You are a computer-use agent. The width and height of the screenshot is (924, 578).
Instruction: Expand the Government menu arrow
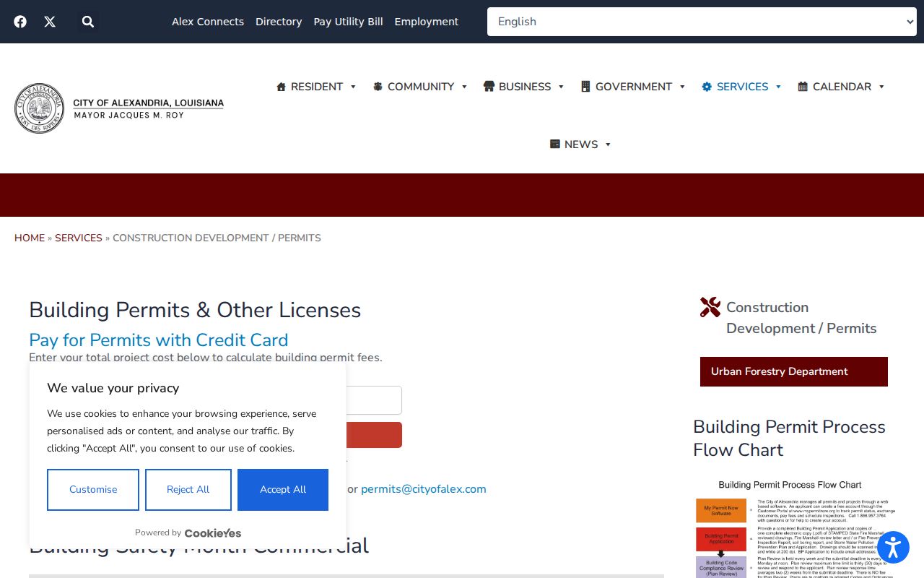pyautogui.click(x=682, y=87)
